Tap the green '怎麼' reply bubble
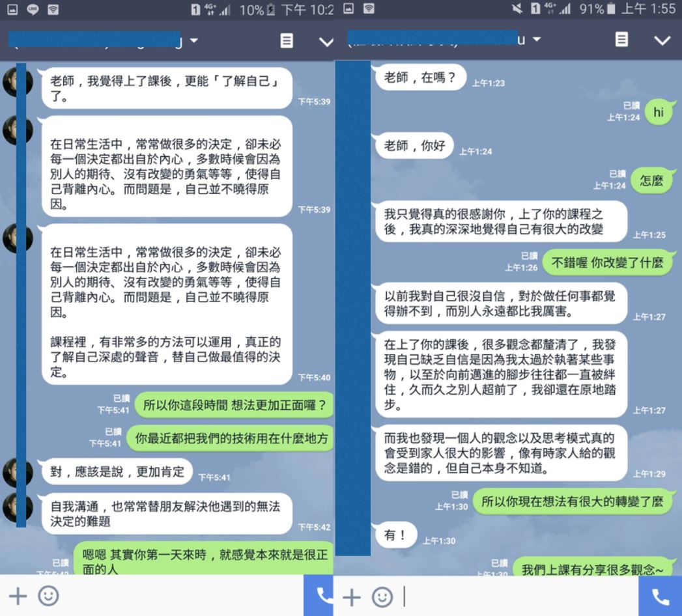Screen dimensions: 682x616 [x=651, y=180]
